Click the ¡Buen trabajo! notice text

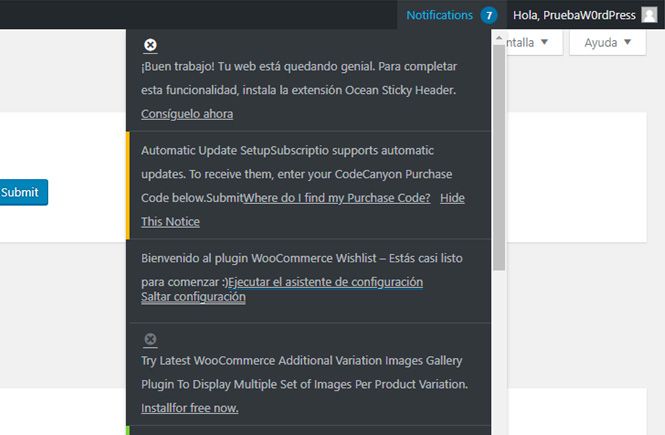(x=299, y=78)
